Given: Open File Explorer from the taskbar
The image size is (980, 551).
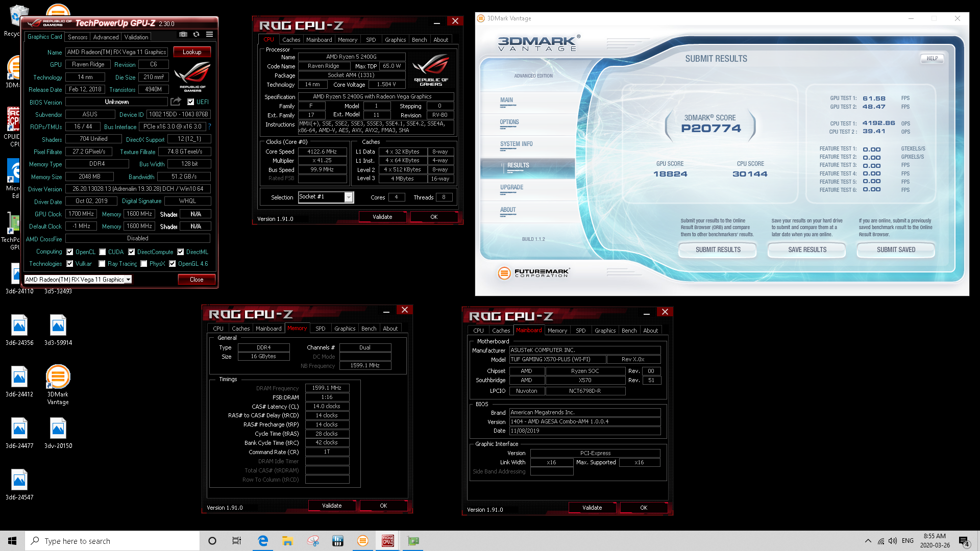Looking at the screenshot, I should (287, 541).
